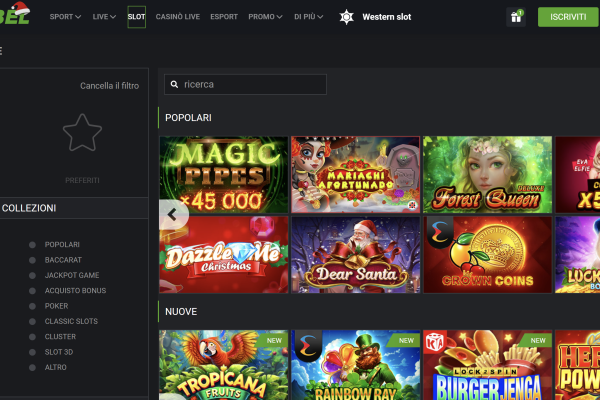Select the Altro collection radio
The width and height of the screenshot is (600, 400).
point(33,367)
